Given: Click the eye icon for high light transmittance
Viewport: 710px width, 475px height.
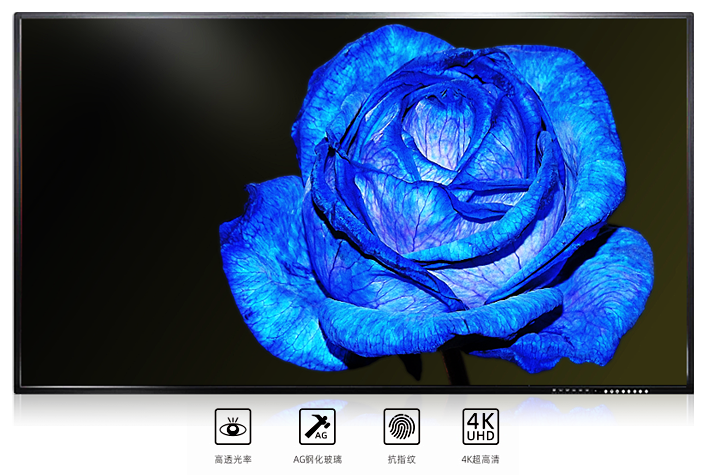Looking at the screenshot, I should 233,427.
